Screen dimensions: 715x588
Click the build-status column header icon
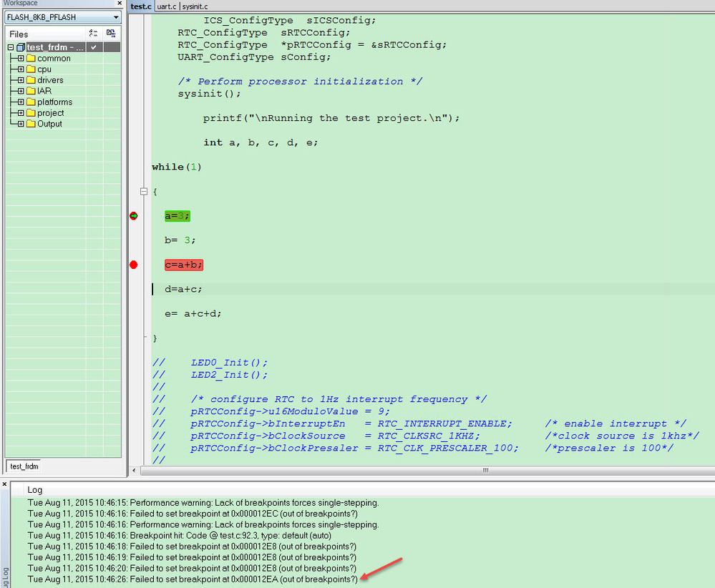tap(94, 34)
